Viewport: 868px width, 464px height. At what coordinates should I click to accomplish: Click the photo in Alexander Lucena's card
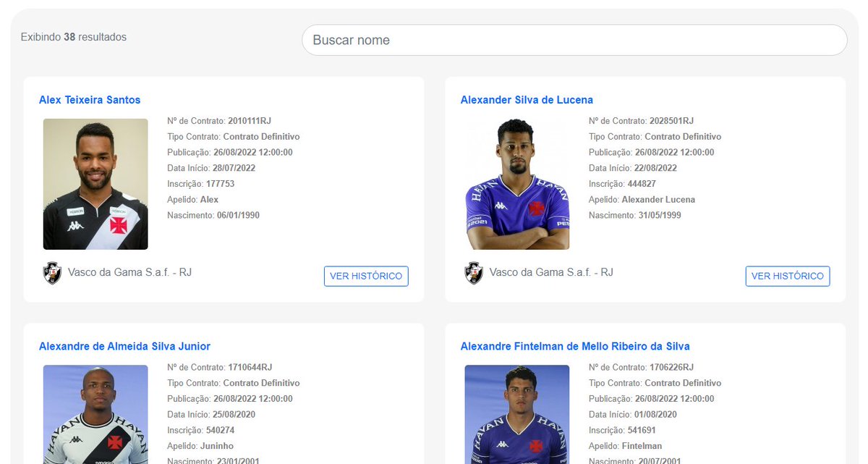click(x=517, y=184)
